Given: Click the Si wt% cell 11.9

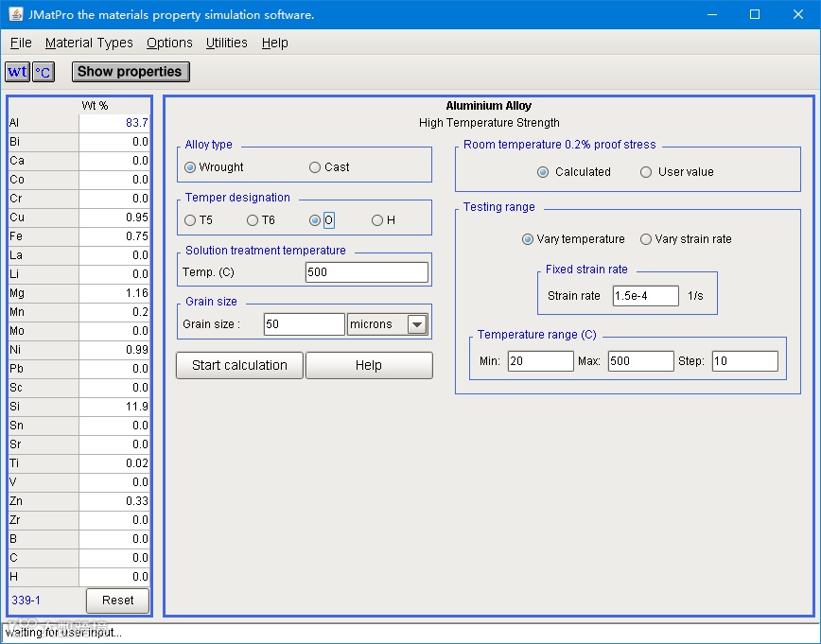Looking at the screenshot, I should (114, 407).
